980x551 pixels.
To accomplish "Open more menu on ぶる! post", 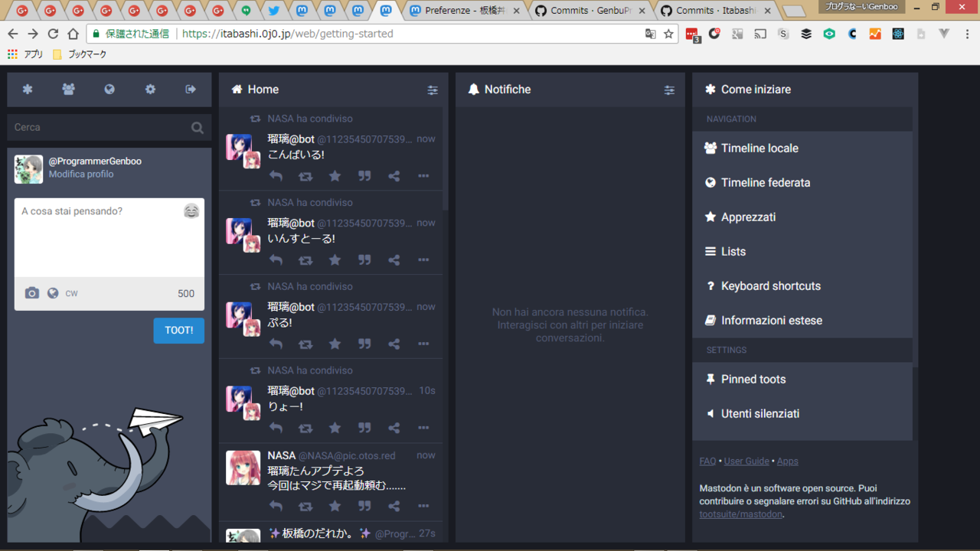I will pyautogui.click(x=423, y=344).
